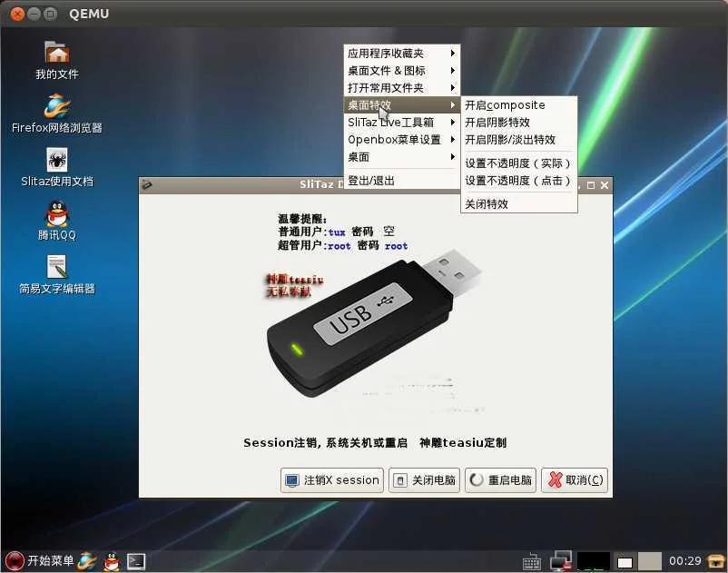Viewport: 728px width, 573px height.
Task: Click the USB drive image in the dialog
Action: (375, 323)
